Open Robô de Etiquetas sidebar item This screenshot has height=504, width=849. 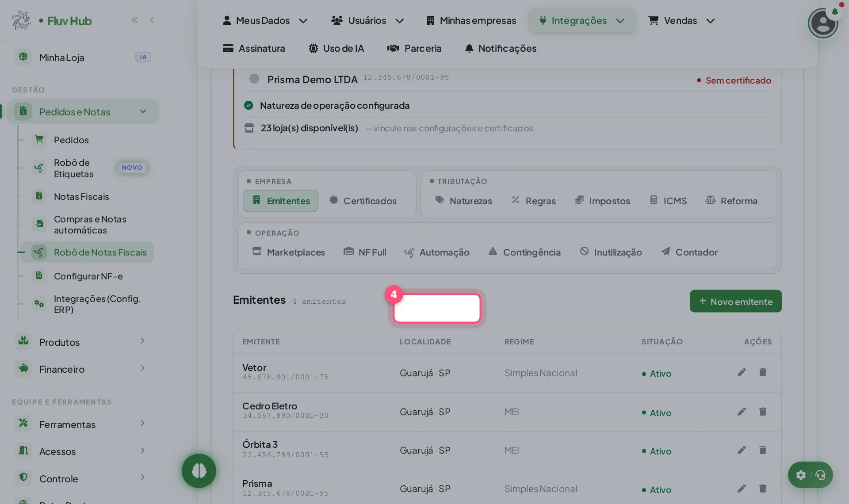tap(86, 168)
